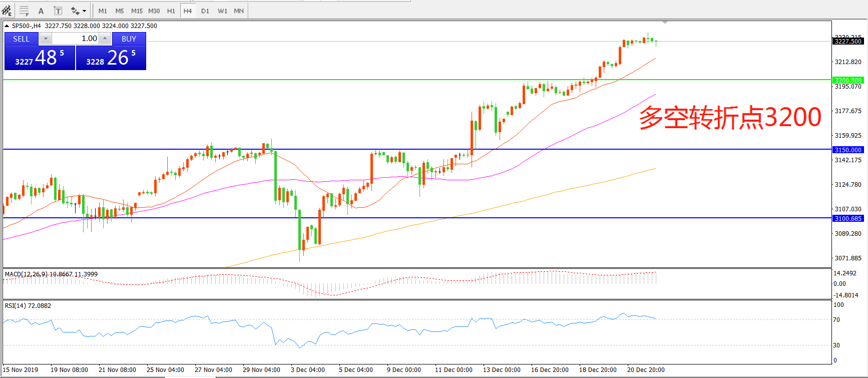Click the chart shift marker triangle

665,23
